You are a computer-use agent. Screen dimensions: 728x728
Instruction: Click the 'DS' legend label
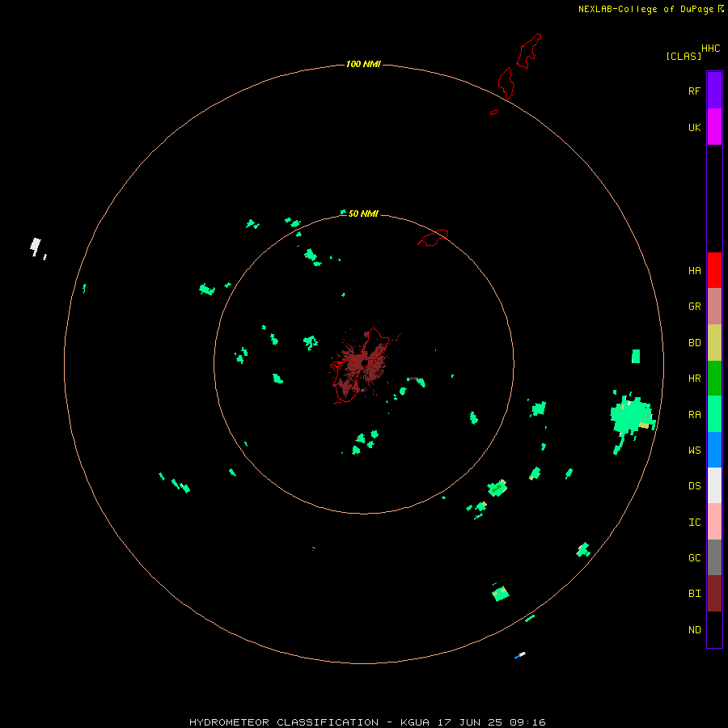click(694, 485)
